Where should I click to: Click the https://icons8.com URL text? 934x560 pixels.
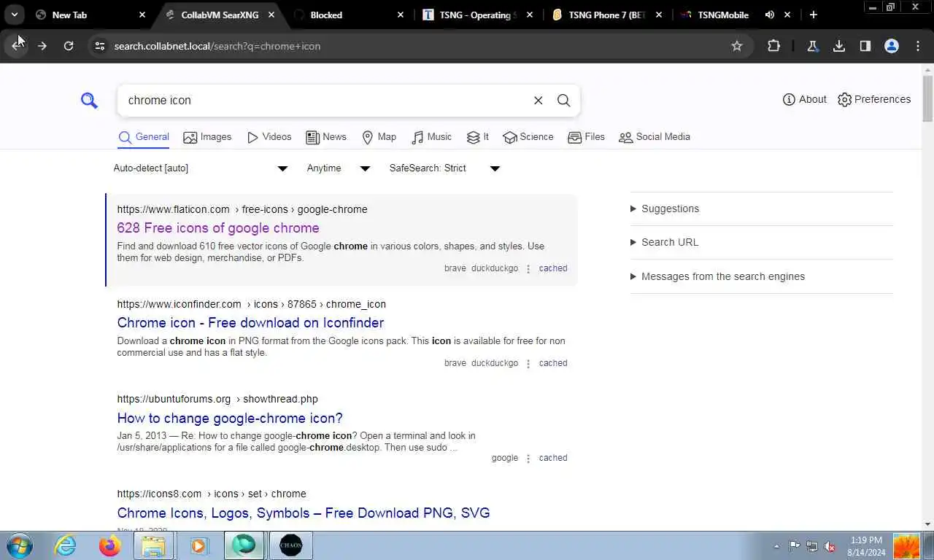(159, 494)
